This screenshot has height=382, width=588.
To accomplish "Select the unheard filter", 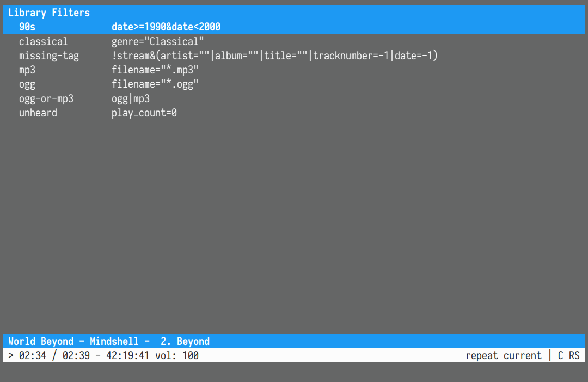I will pos(38,113).
